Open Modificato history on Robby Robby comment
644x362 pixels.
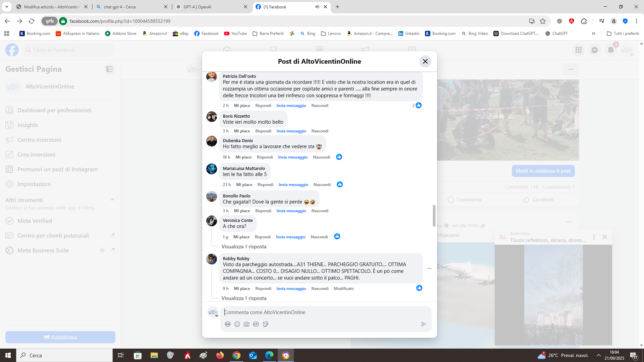343,289
